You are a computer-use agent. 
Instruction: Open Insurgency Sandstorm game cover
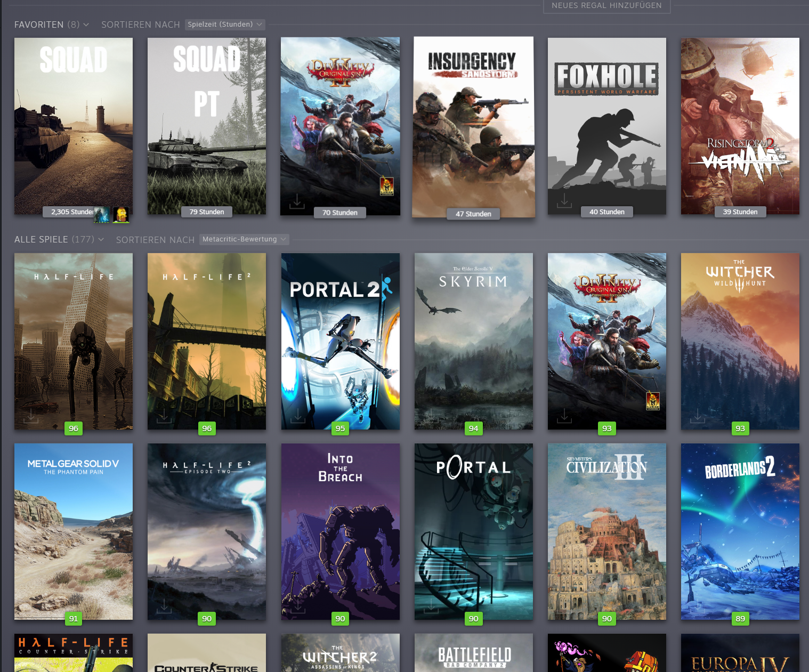pos(473,127)
